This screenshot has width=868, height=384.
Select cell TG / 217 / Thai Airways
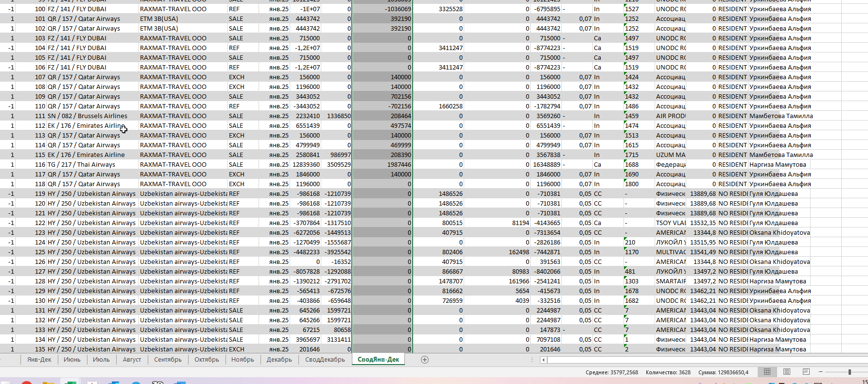click(92, 164)
